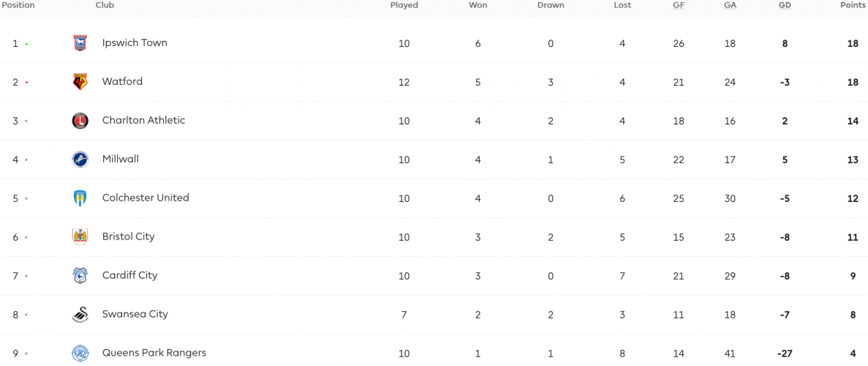The image size is (868, 366).
Task: Click the green up arrow beside position 1
Action: pos(26,44)
